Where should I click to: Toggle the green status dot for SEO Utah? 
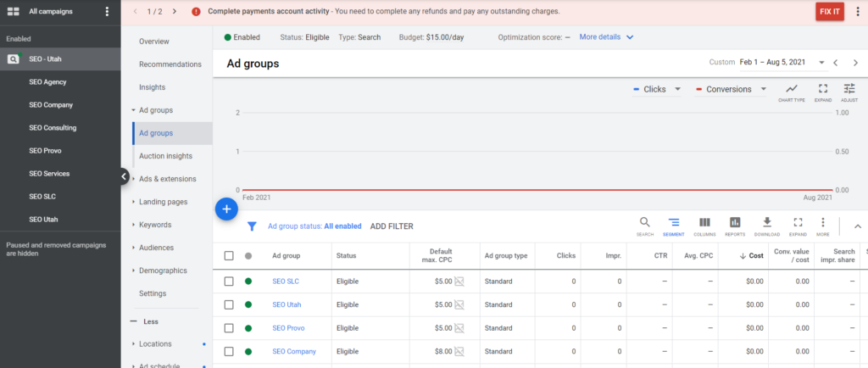pyautogui.click(x=248, y=304)
